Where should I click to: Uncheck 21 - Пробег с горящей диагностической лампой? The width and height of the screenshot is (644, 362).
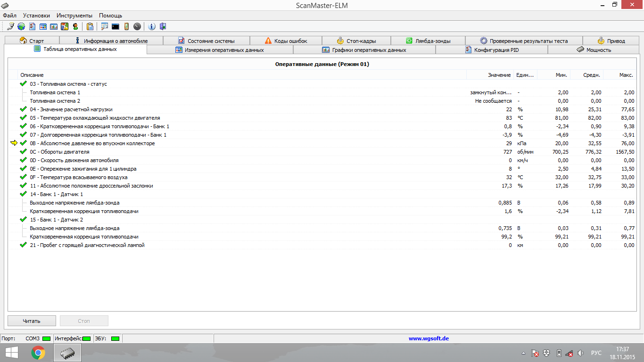point(23,245)
